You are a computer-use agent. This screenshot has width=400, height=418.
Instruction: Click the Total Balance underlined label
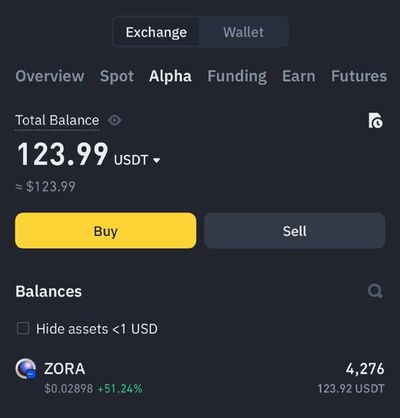57,120
